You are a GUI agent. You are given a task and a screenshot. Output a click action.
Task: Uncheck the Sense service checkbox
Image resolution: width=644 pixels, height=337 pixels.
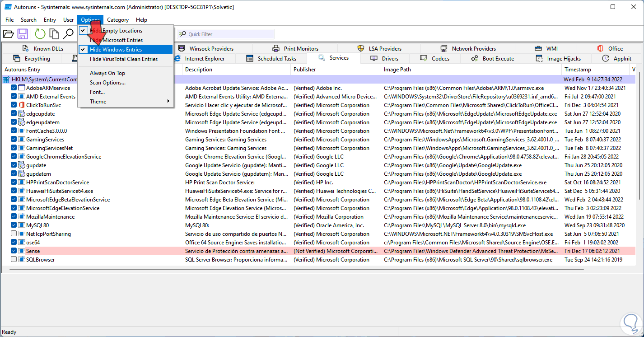click(x=14, y=251)
